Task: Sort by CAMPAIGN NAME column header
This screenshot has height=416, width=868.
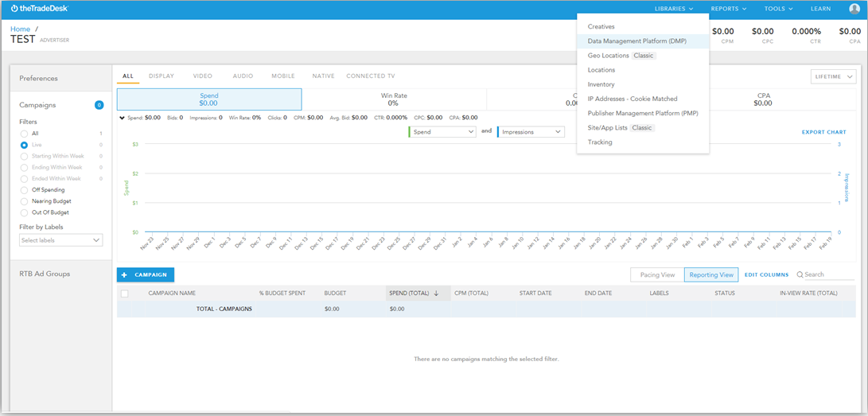Action: pyautogui.click(x=172, y=294)
